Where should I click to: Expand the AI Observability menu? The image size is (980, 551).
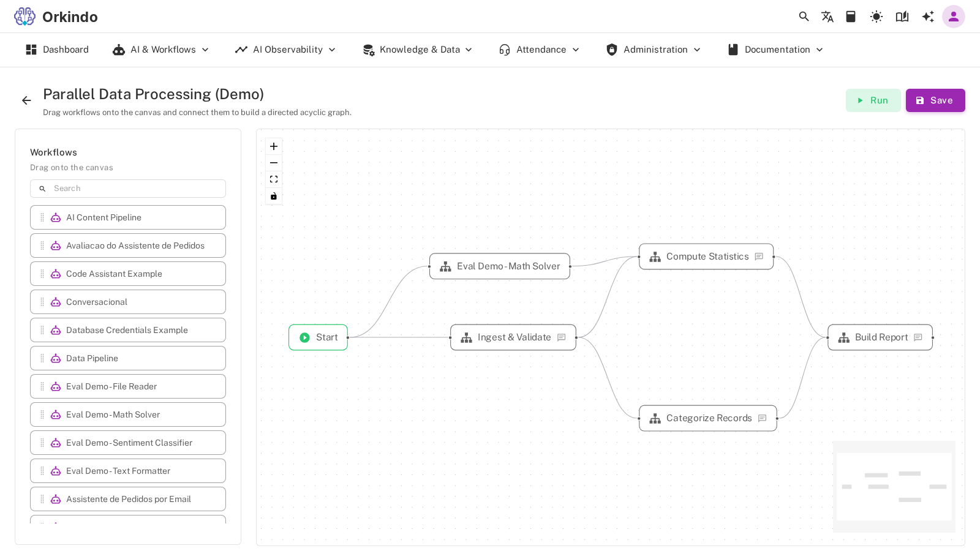pos(285,50)
